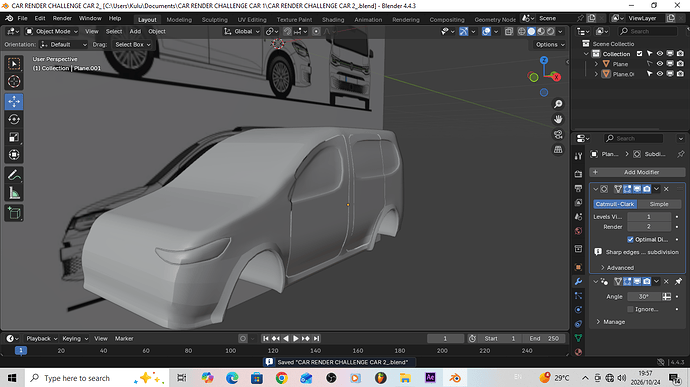Jump to last frame button
Viewport: 690px width, 387px height.
tap(316, 339)
